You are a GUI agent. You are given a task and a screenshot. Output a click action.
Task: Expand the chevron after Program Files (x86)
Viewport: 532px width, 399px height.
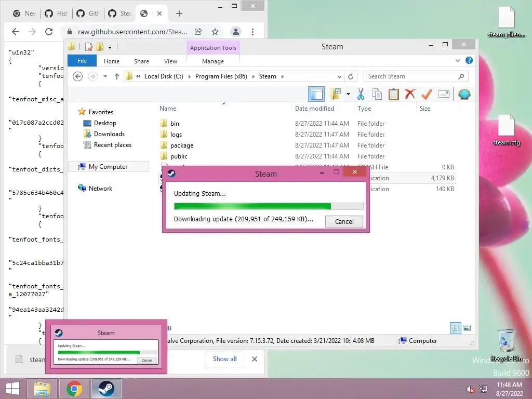[x=253, y=76]
